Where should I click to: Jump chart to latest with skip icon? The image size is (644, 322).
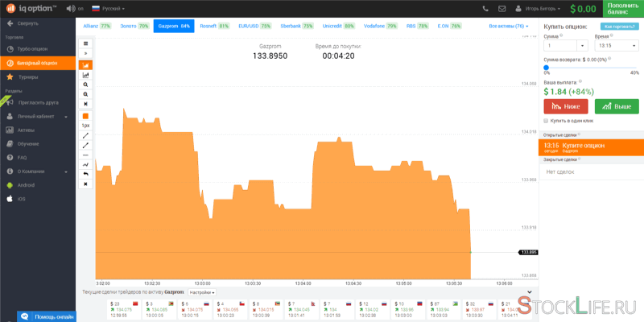tap(85, 104)
